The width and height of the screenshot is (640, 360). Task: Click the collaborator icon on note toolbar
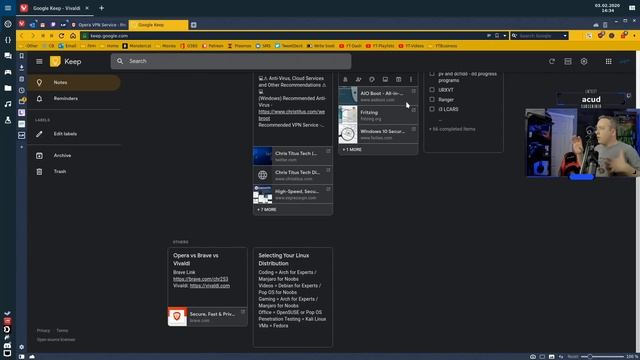pos(358,79)
